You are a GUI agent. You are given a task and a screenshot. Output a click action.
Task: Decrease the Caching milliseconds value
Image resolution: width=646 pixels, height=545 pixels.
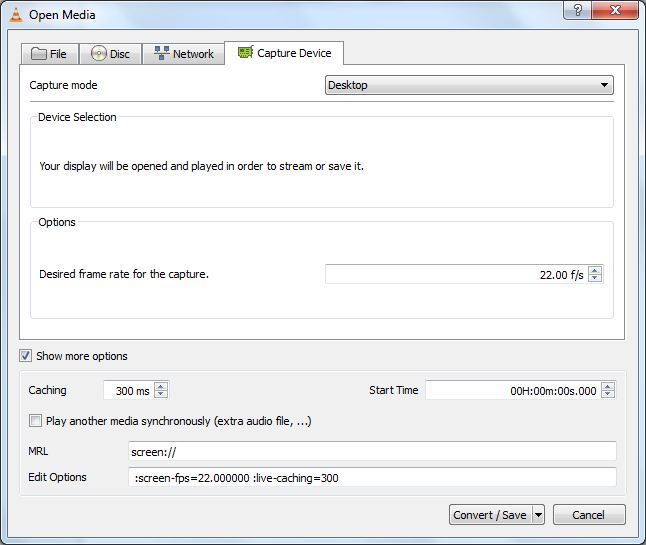click(x=161, y=394)
